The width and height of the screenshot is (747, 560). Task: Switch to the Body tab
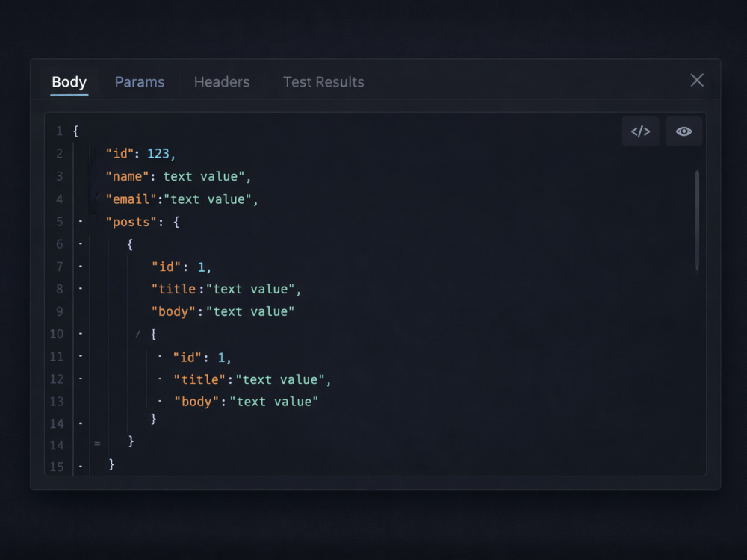click(69, 82)
